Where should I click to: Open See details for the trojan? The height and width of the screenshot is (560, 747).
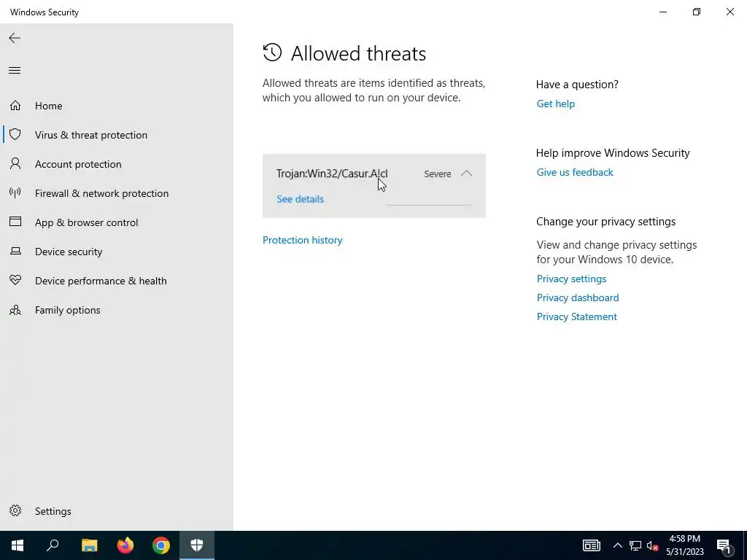click(300, 199)
